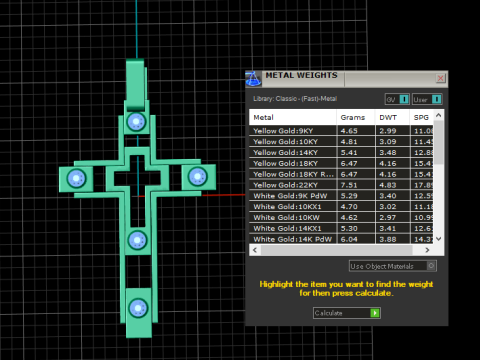This screenshot has height=360, width=480.
Task: Click the horizontal scrollbar right arrow
Action: point(427,250)
